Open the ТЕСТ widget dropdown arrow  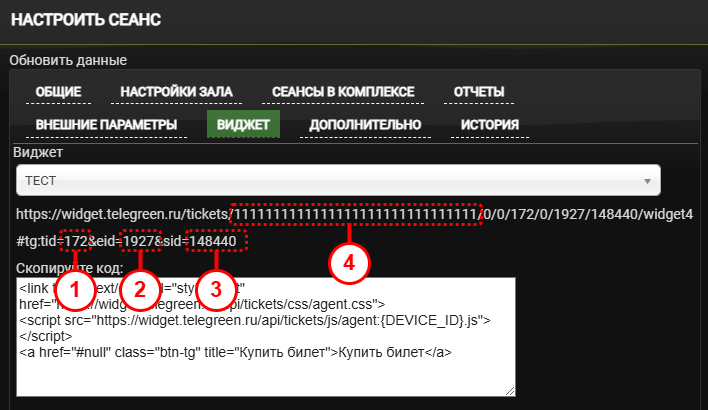(x=647, y=181)
